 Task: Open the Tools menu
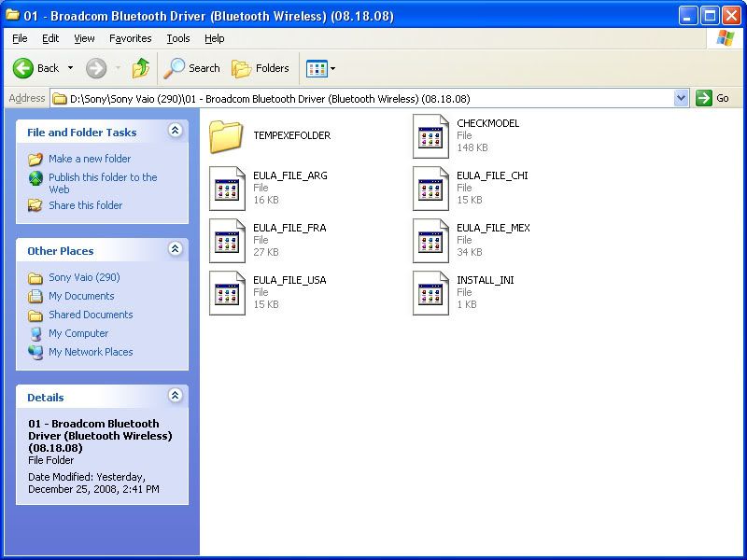(x=177, y=38)
